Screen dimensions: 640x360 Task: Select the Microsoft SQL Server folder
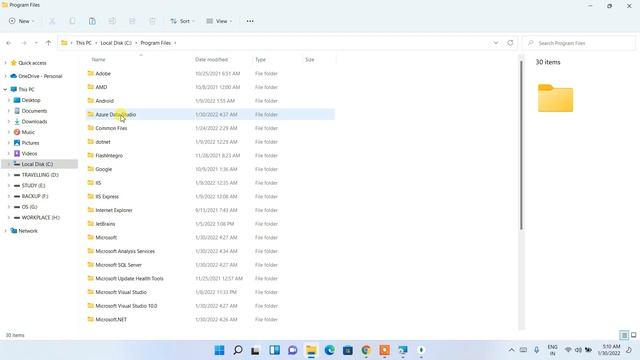(211, 265)
